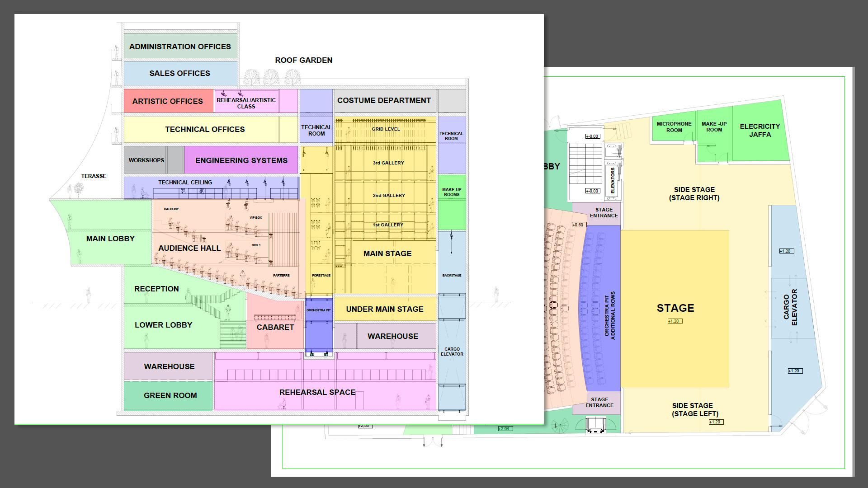Click the FORESTAGE label
Image resolution: width=868 pixels, height=488 pixels.
pos(321,275)
